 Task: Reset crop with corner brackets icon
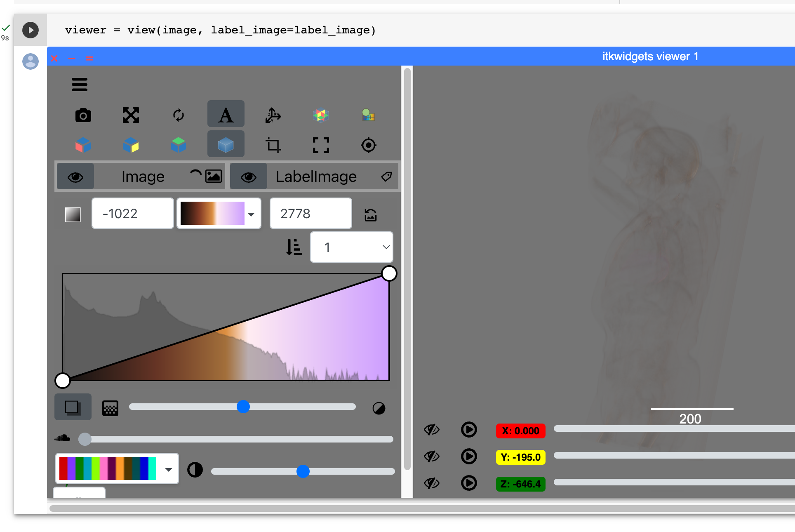coord(321,145)
